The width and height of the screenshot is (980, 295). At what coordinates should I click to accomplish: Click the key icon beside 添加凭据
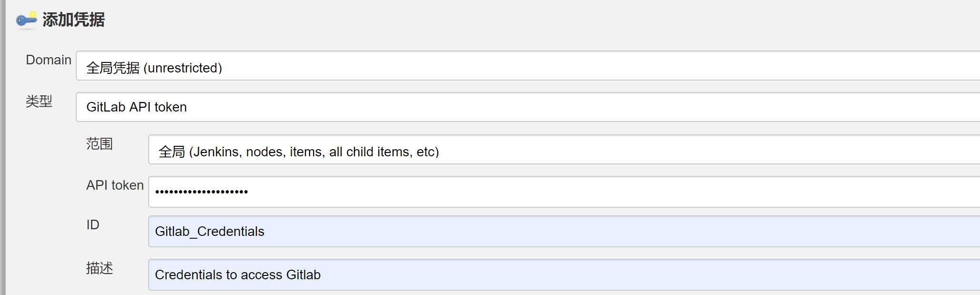tap(26, 20)
